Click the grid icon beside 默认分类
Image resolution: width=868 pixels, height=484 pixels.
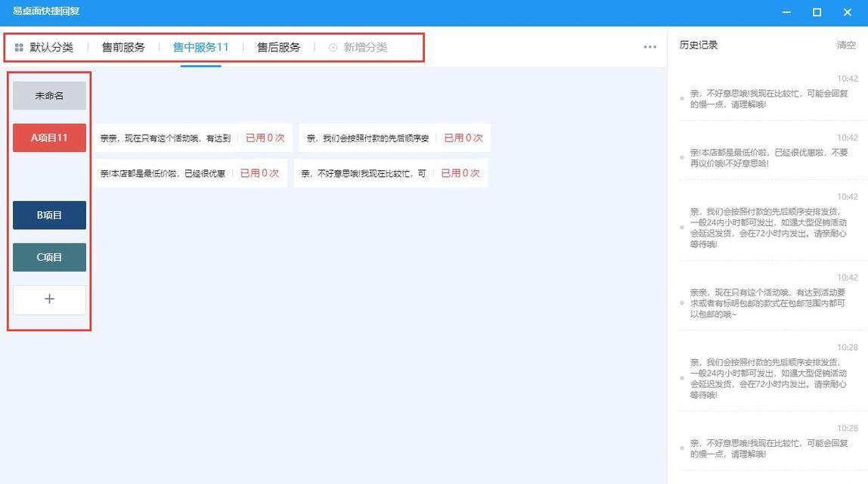pos(19,48)
